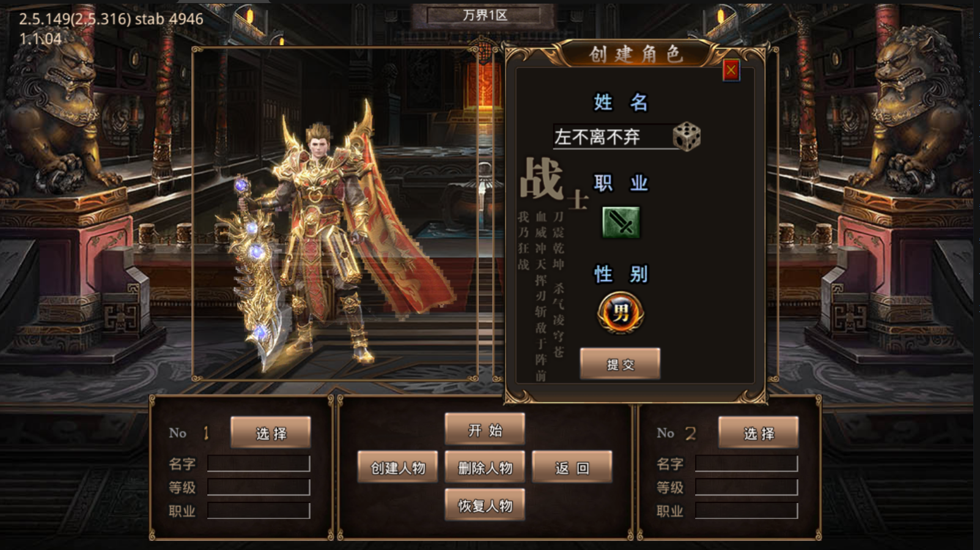
Task: Click the 万界1区 server label
Action: tap(484, 15)
